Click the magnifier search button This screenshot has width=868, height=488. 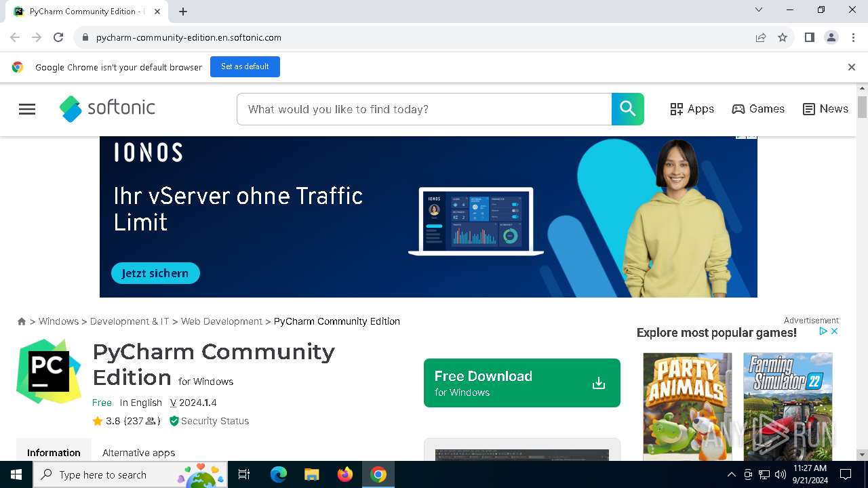click(x=628, y=109)
